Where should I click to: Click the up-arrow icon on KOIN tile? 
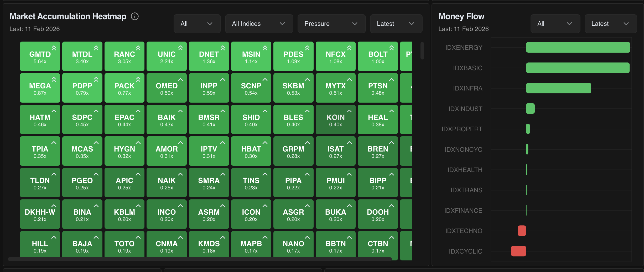pos(349,111)
